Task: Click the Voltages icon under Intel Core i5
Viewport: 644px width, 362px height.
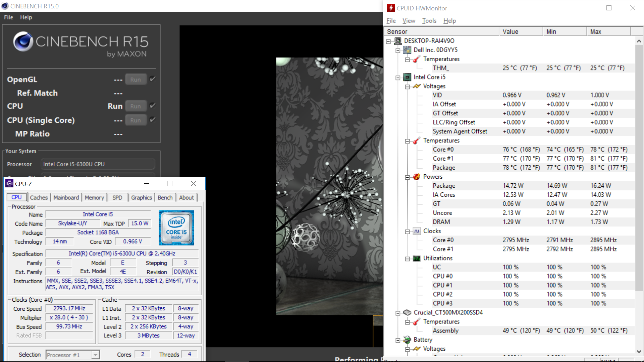Action: [x=417, y=86]
